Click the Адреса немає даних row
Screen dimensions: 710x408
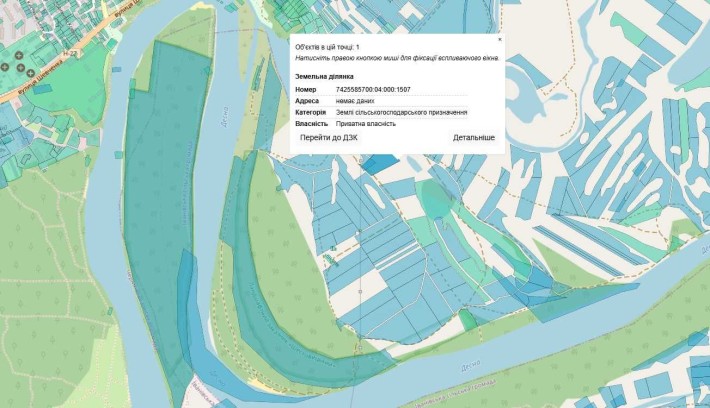[381, 101]
